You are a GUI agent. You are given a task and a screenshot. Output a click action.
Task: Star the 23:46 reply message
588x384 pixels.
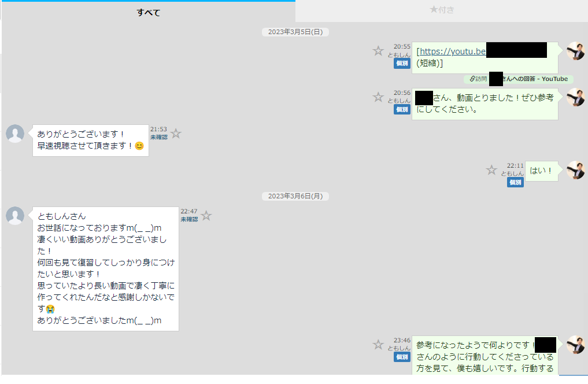[x=378, y=345]
